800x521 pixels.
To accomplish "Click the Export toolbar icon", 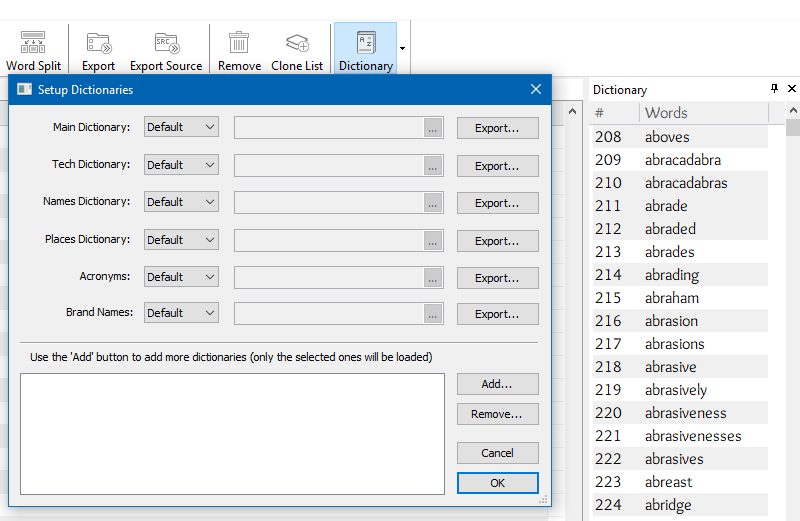I will [98, 43].
